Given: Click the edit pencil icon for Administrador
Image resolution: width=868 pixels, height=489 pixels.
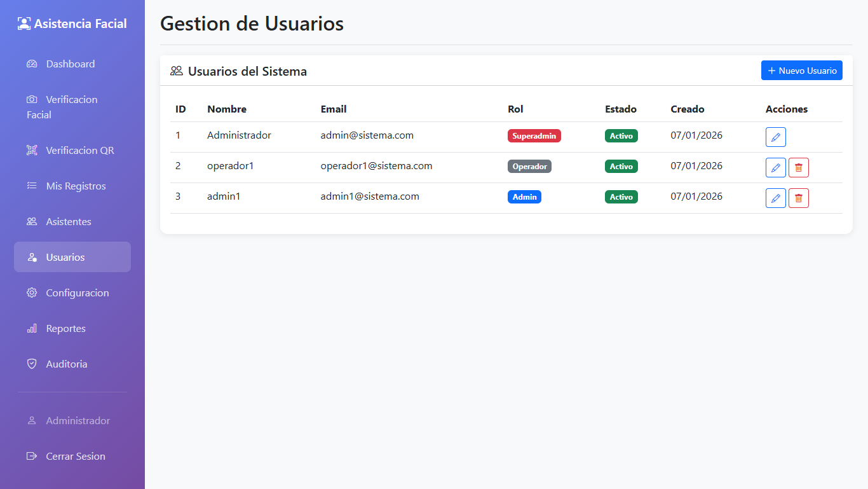Looking at the screenshot, I should pyautogui.click(x=775, y=137).
